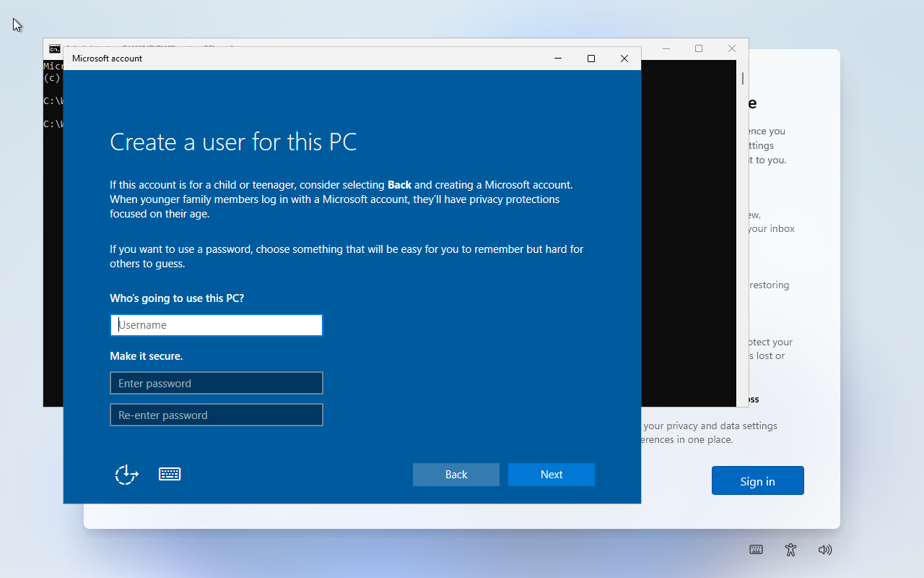924x578 pixels.
Task: Close the Microsoft account window
Action: coord(624,59)
